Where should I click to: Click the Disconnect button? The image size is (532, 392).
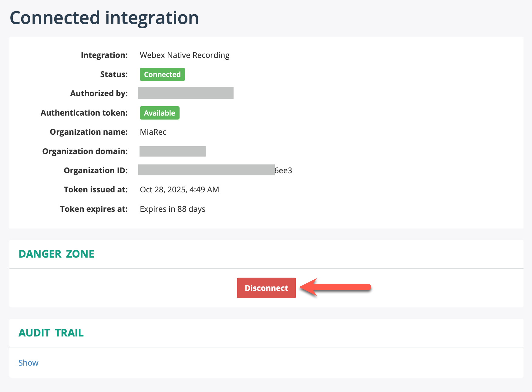pos(266,288)
